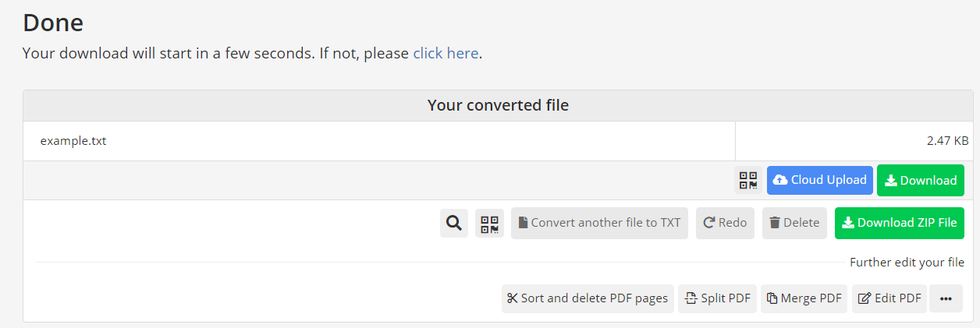Click the Redo button with circular arrow
Image resolution: width=980 pixels, height=328 pixels.
coord(725,223)
